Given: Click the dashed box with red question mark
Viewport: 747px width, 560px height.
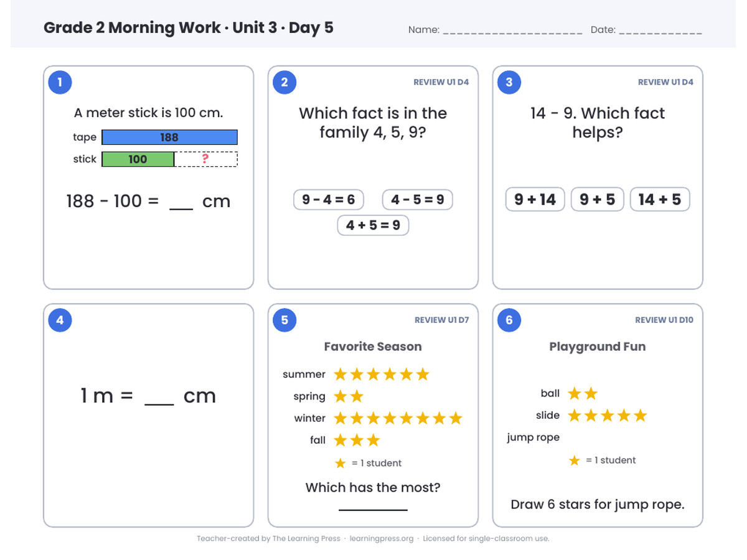Looking at the screenshot, I should click(x=206, y=159).
